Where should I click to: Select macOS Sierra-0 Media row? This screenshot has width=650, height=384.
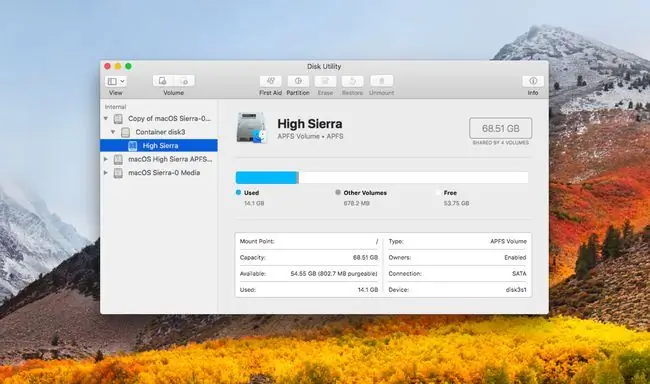[x=159, y=173]
